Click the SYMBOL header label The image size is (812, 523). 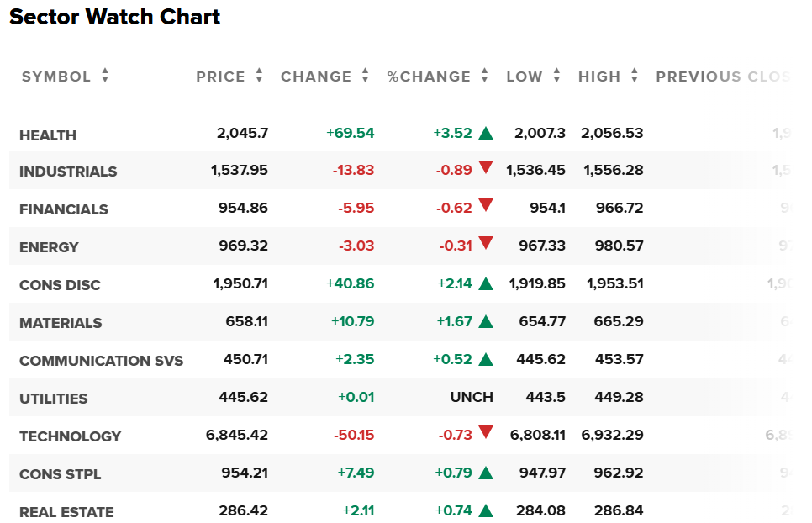tap(56, 77)
